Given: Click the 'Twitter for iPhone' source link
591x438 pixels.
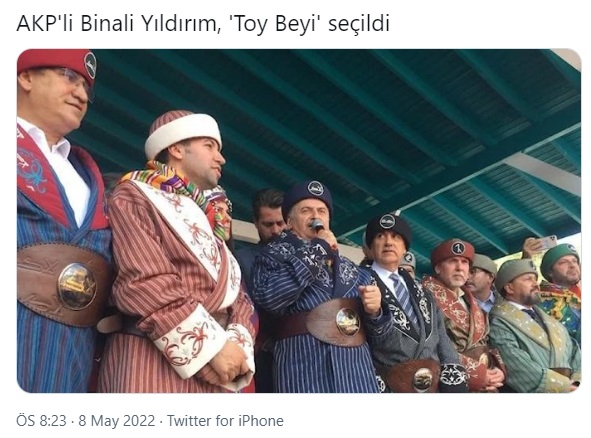Looking at the screenshot, I should (x=225, y=420).
